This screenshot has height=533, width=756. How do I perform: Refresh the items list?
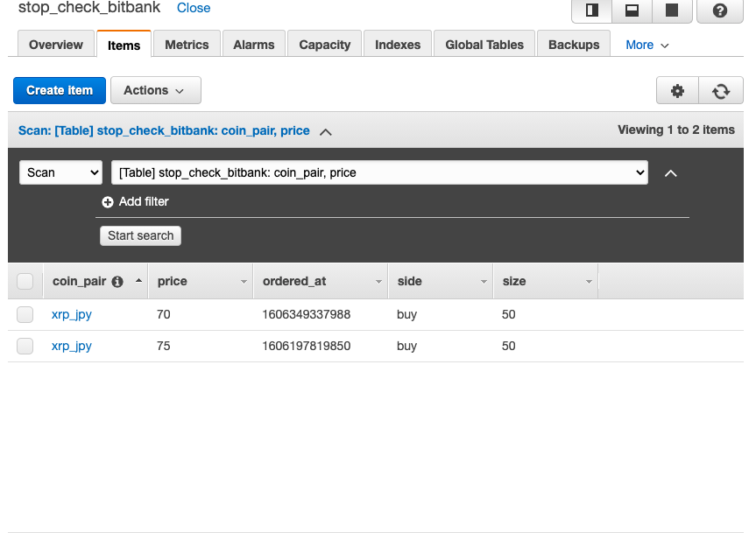(721, 90)
